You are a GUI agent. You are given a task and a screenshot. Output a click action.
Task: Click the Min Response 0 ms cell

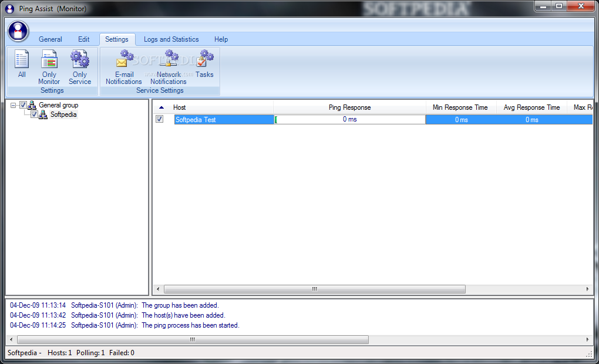tap(461, 120)
